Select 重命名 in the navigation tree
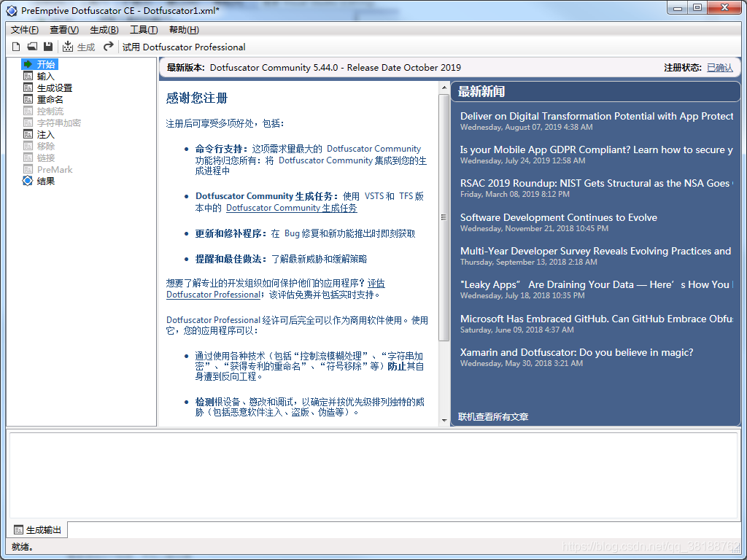Image resolution: width=747 pixels, height=560 pixels. pos(50,99)
